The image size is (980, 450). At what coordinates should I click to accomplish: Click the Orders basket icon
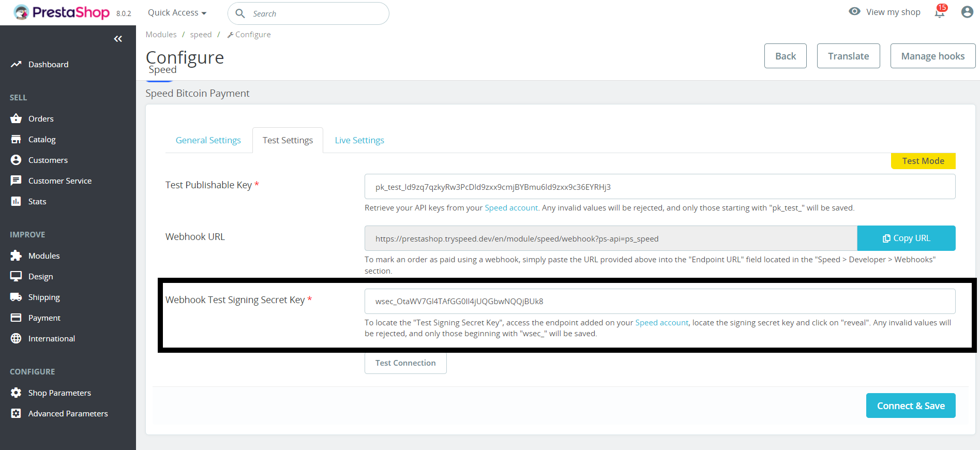tap(16, 118)
